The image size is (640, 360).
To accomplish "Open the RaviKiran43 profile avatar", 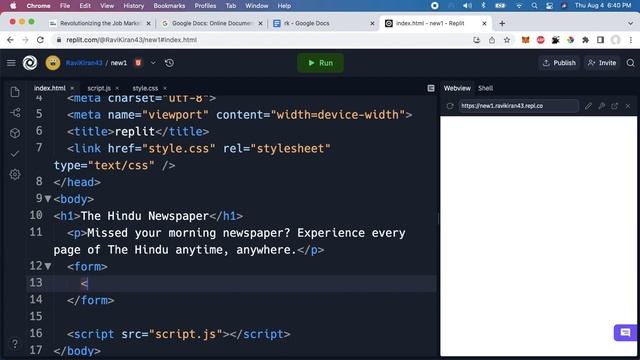I will pos(53,63).
